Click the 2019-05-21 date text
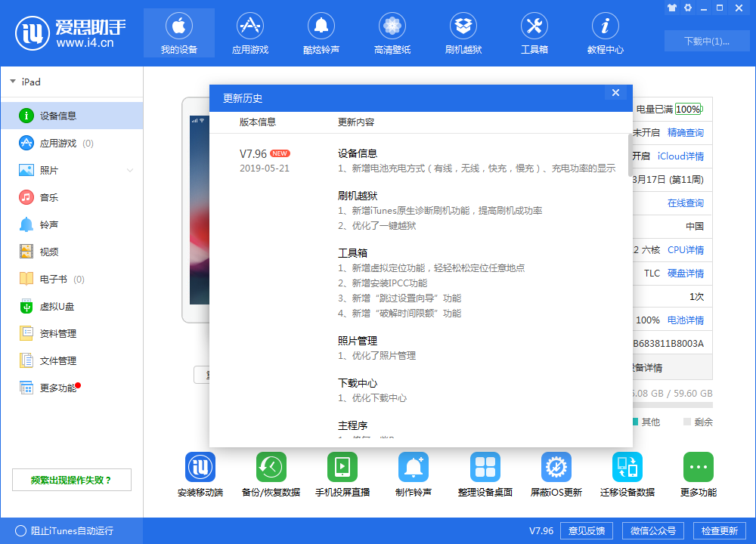This screenshot has height=544, width=756. (x=264, y=168)
